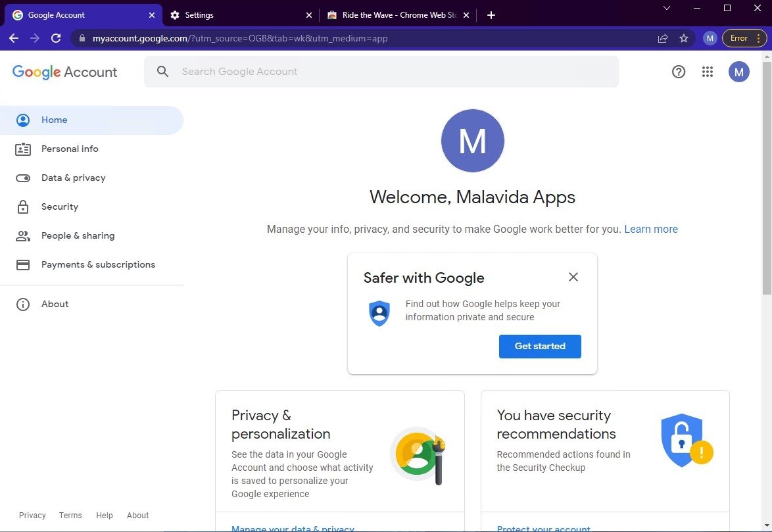Open You have security recommendations heading

[x=556, y=425]
